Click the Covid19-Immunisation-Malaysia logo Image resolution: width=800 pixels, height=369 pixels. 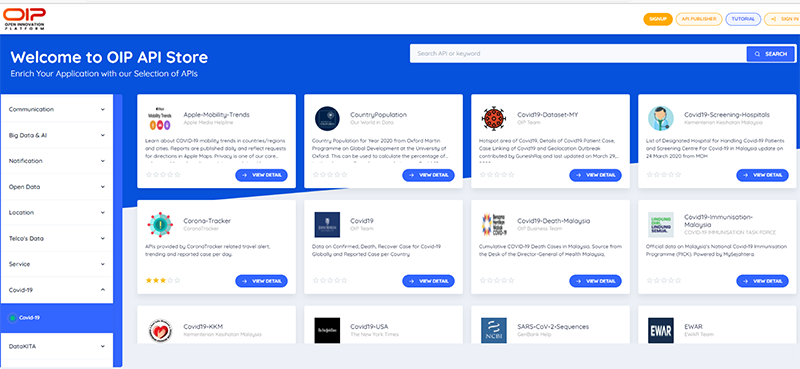coord(661,225)
